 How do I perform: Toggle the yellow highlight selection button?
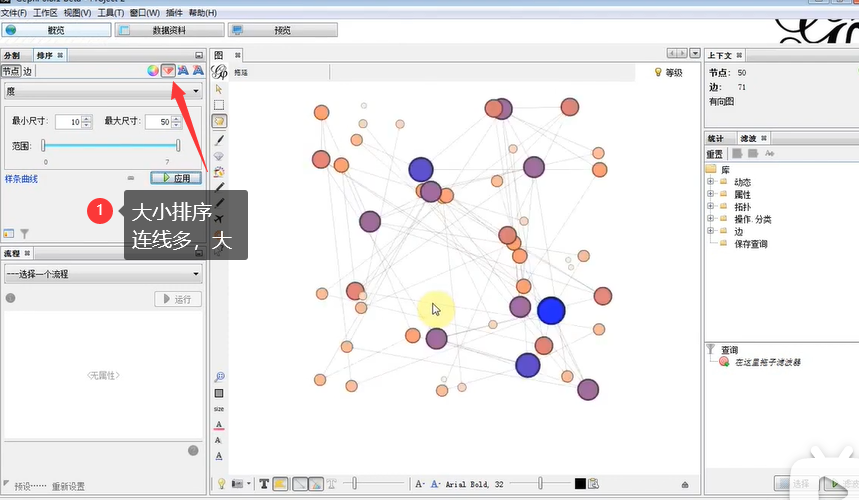[280, 484]
